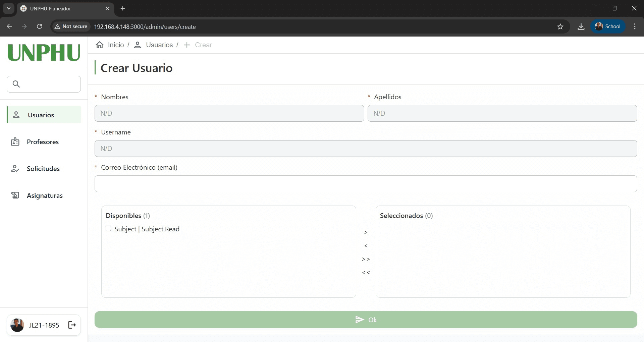The height and width of the screenshot is (342, 644).
Task: Bookmark this page with the star icon
Action: pos(560,26)
